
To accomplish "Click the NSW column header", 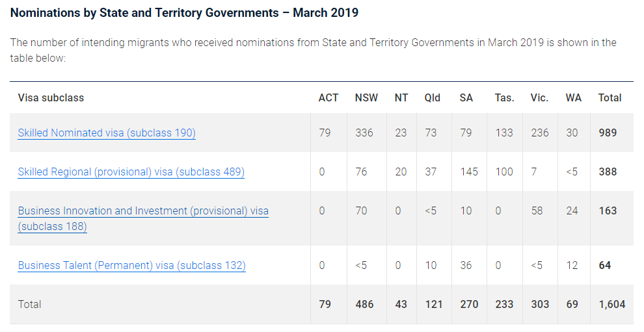I will point(366,98).
